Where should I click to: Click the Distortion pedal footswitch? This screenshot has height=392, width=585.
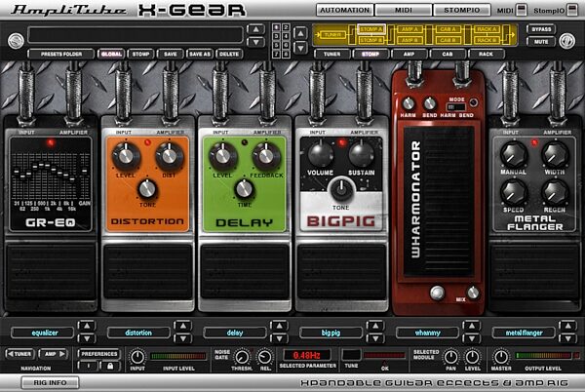tap(148, 271)
